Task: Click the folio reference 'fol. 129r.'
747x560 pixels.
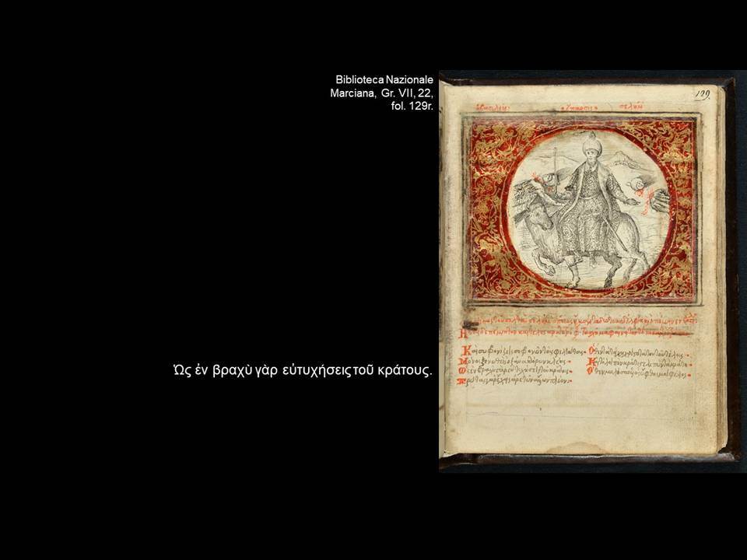Action: (x=412, y=106)
